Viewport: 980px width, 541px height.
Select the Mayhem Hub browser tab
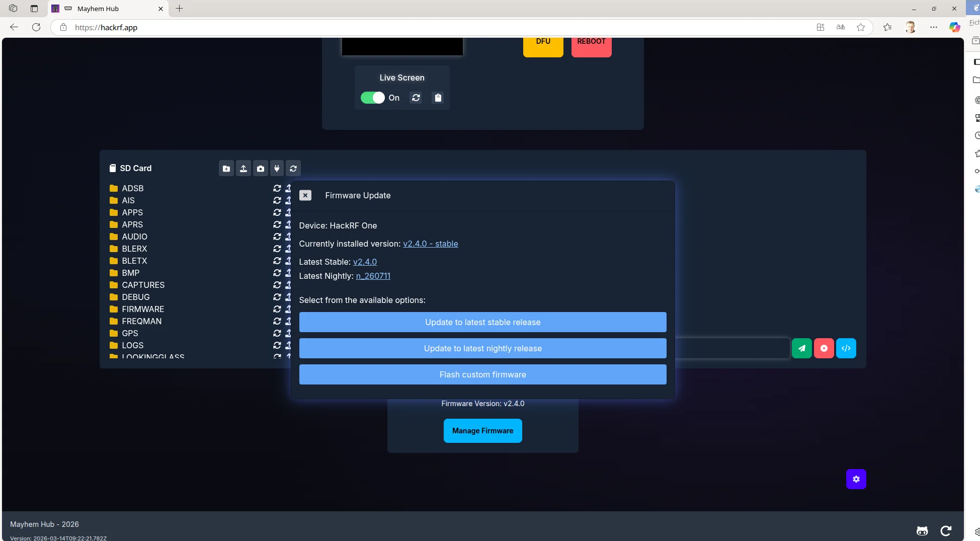(108, 9)
